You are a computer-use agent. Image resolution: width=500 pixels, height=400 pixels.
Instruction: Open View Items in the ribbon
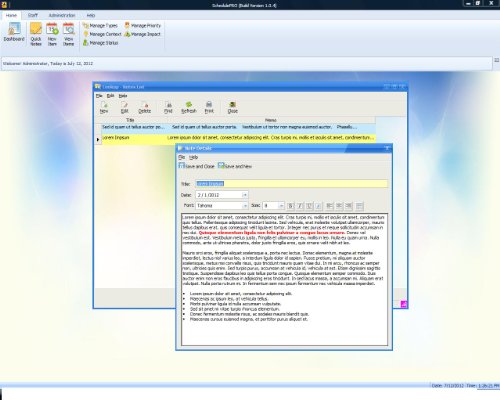point(69,34)
